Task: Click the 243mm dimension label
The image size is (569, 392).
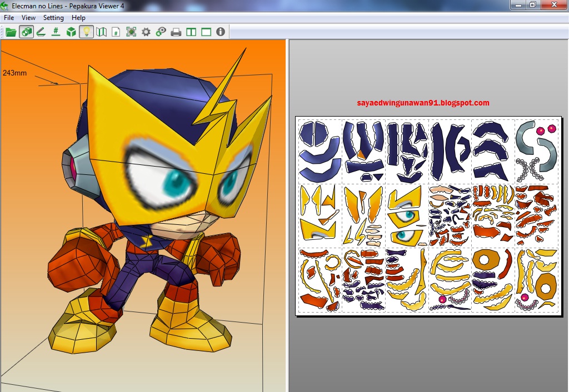Action: (x=14, y=73)
